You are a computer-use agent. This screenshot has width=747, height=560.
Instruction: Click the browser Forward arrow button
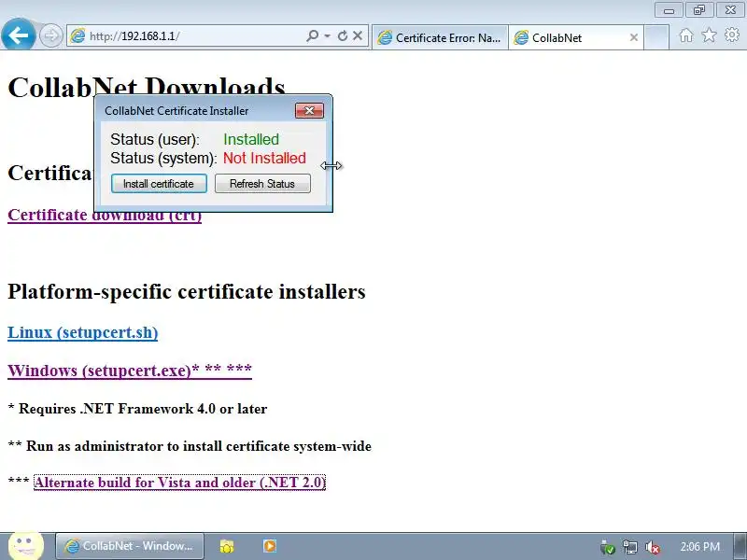(50, 35)
